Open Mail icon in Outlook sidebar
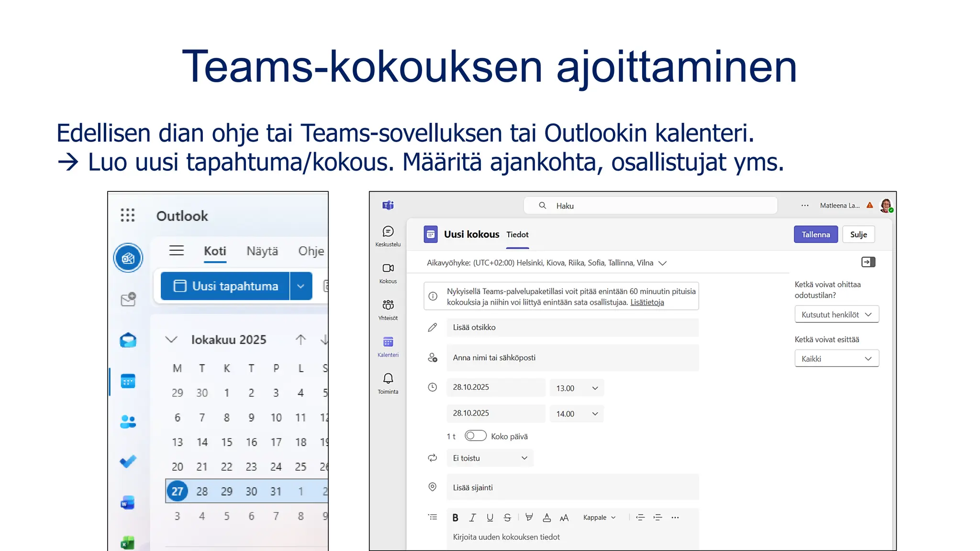The height and width of the screenshot is (551, 980). (x=128, y=340)
